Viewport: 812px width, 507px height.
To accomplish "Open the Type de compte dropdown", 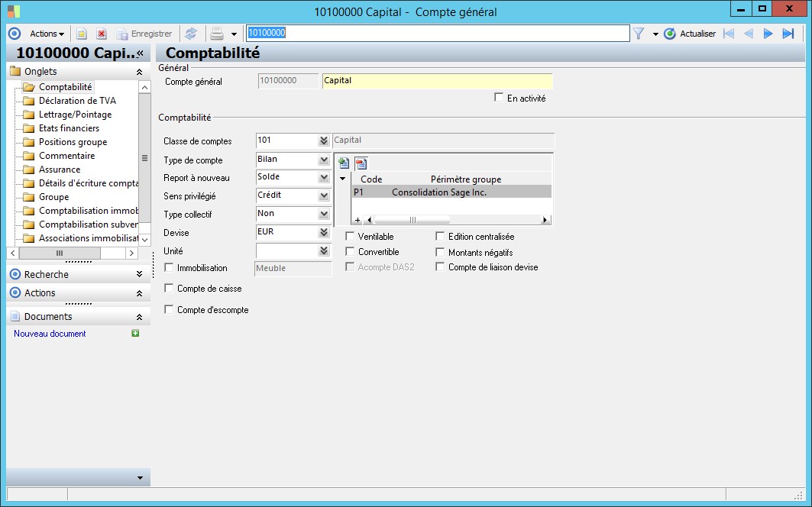I will 324,160.
